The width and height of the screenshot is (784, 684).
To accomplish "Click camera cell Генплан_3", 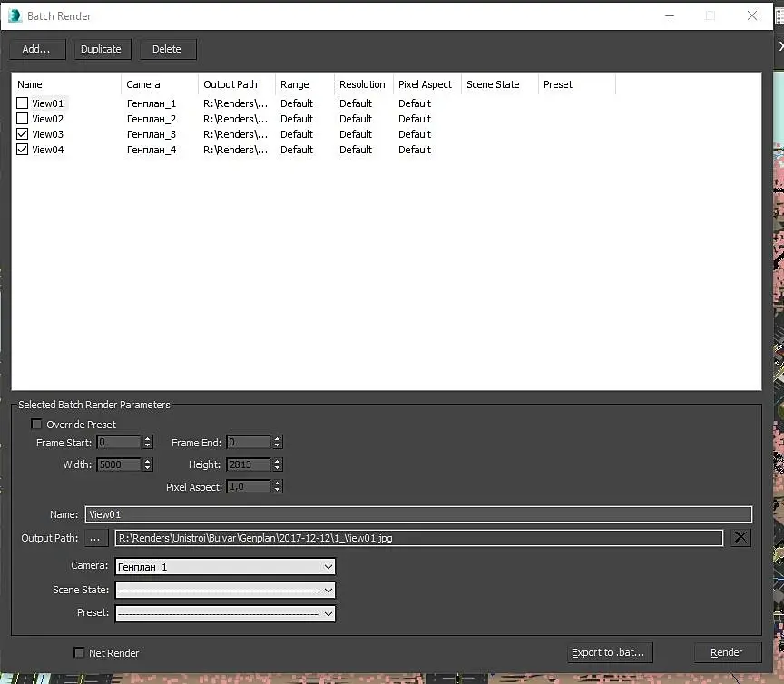I will click(151, 134).
